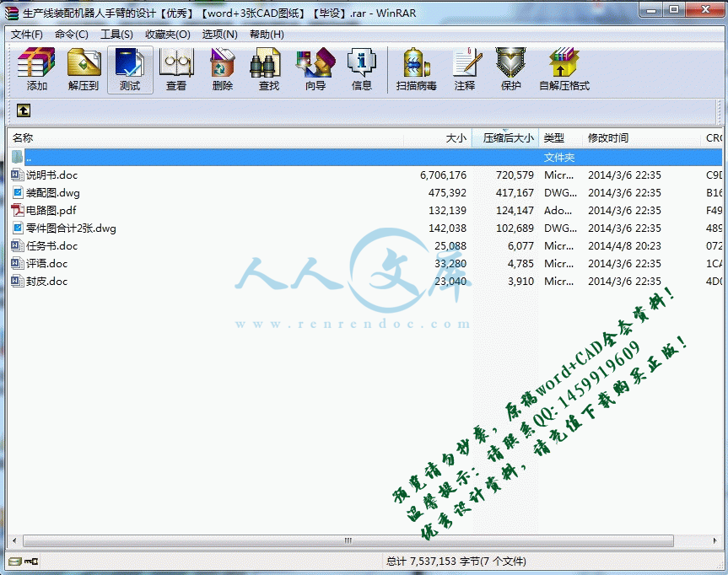Screen dimensions: 728x575
Task: Open the 工具(S) menu
Action: [x=117, y=35]
